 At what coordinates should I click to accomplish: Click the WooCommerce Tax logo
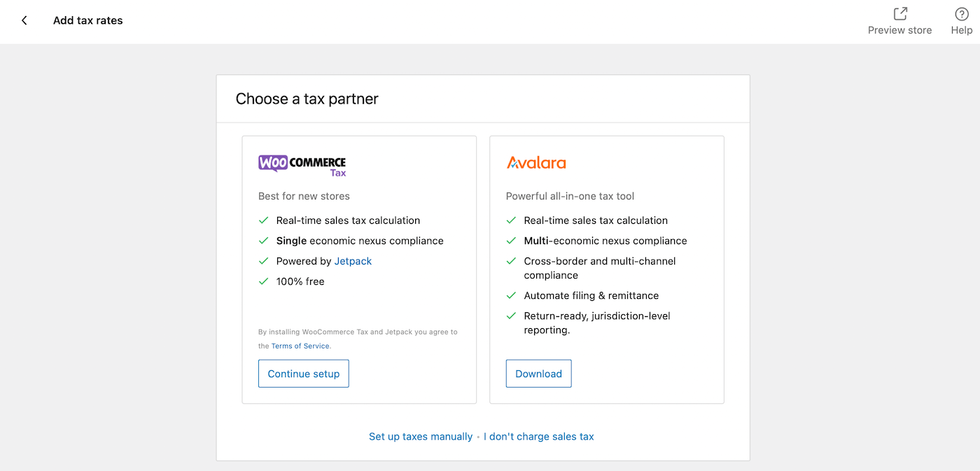302,164
